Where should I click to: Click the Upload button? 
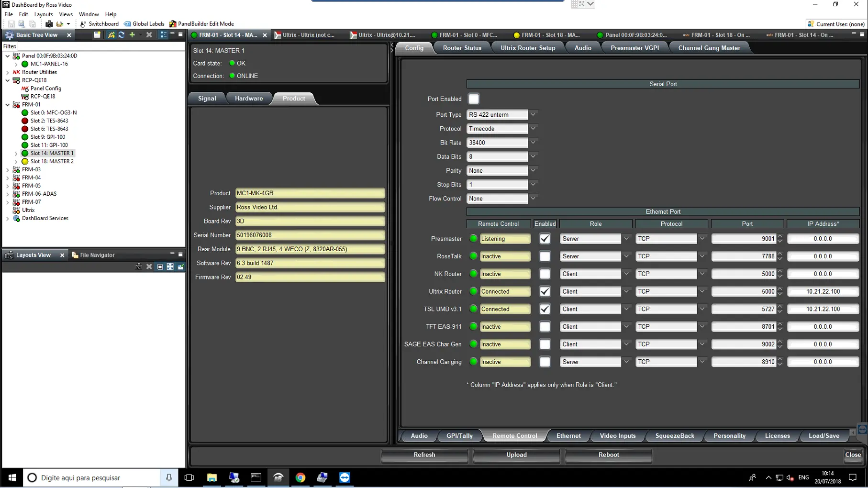tap(516, 455)
